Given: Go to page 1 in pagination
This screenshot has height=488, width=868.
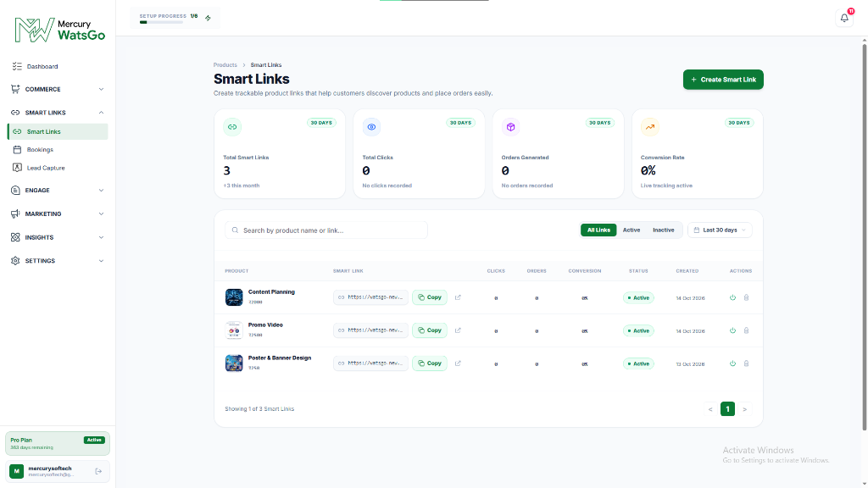Looking at the screenshot, I should click(727, 409).
